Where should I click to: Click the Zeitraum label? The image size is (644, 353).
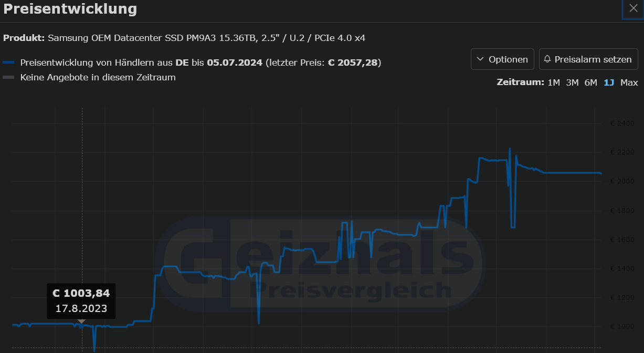[520, 82]
